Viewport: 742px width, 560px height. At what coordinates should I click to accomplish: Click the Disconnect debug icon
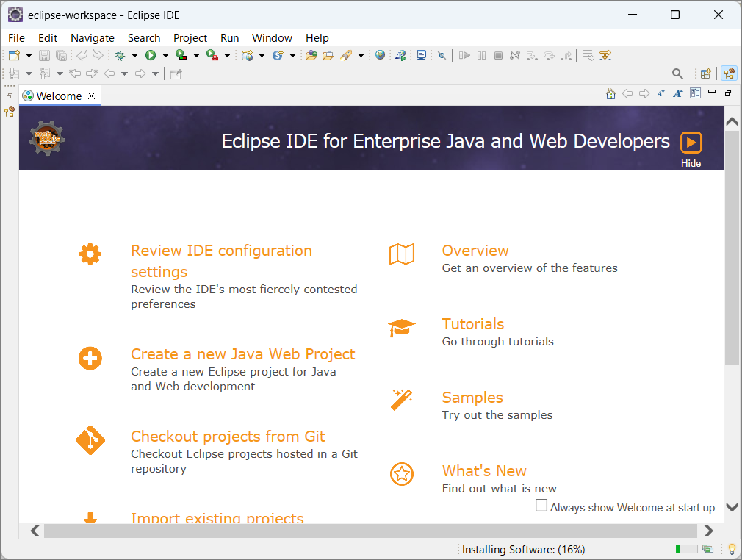515,55
